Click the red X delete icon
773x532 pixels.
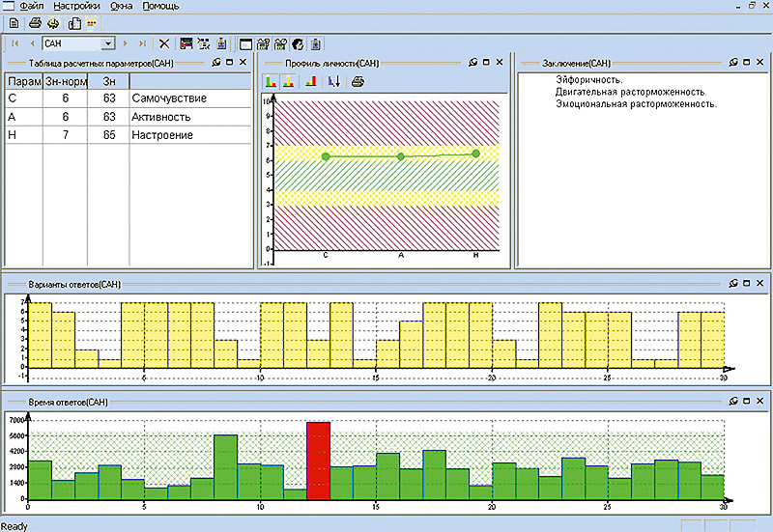point(164,43)
